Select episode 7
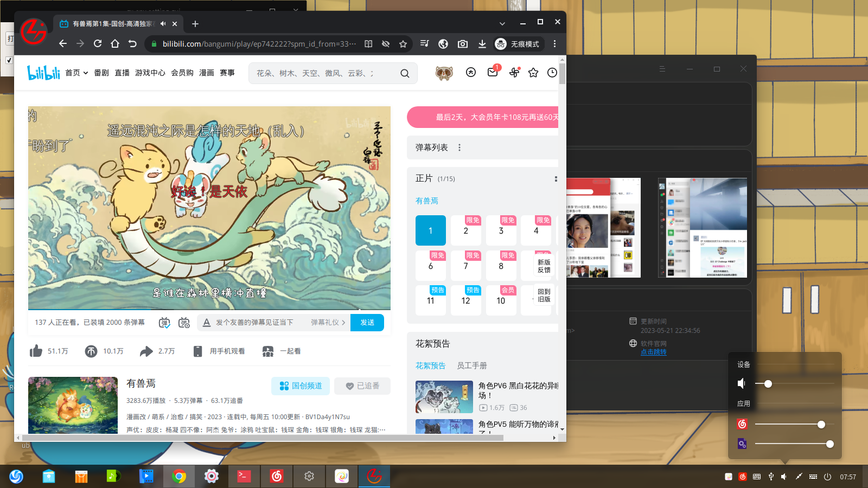This screenshot has width=868, height=488. click(x=466, y=266)
